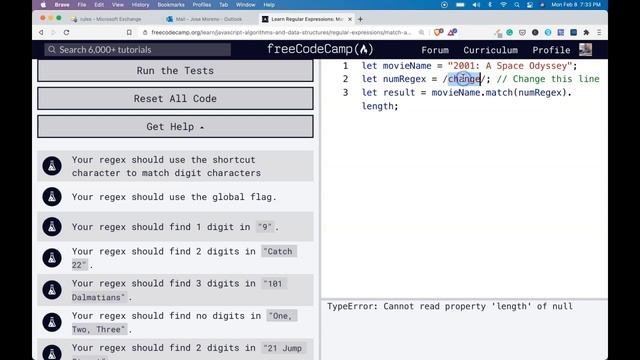
Task: Click line 1 movieName code in editor
Action: click(469, 66)
